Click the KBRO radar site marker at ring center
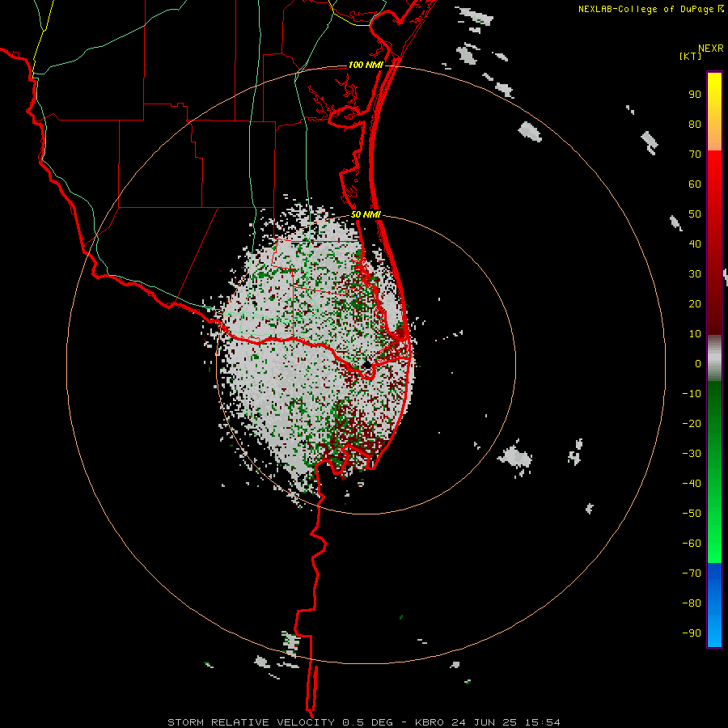The height and width of the screenshot is (728, 728). click(x=366, y=365)
